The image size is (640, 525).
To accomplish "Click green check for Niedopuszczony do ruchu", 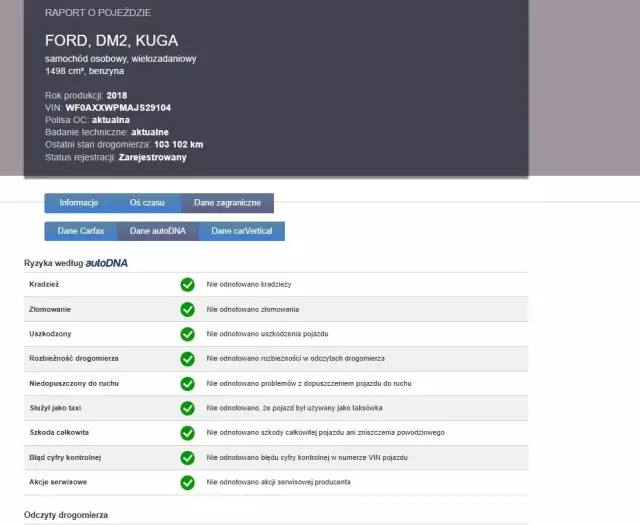I will point(187,384).
